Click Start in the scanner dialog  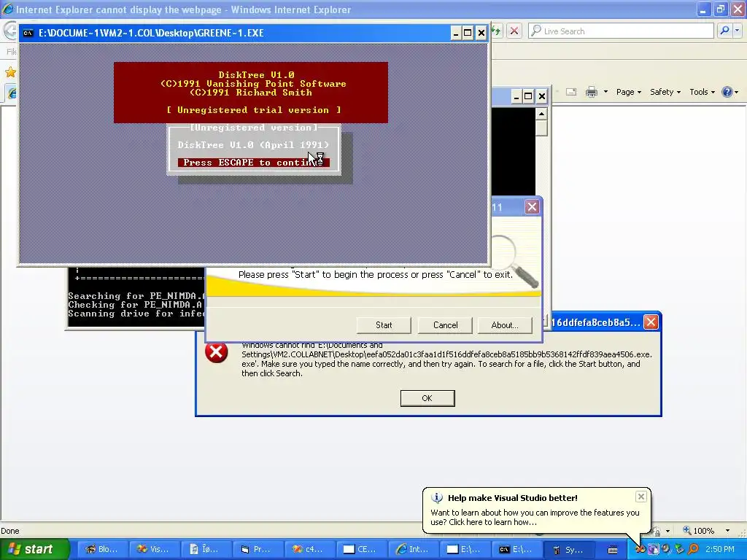point(384,325)
